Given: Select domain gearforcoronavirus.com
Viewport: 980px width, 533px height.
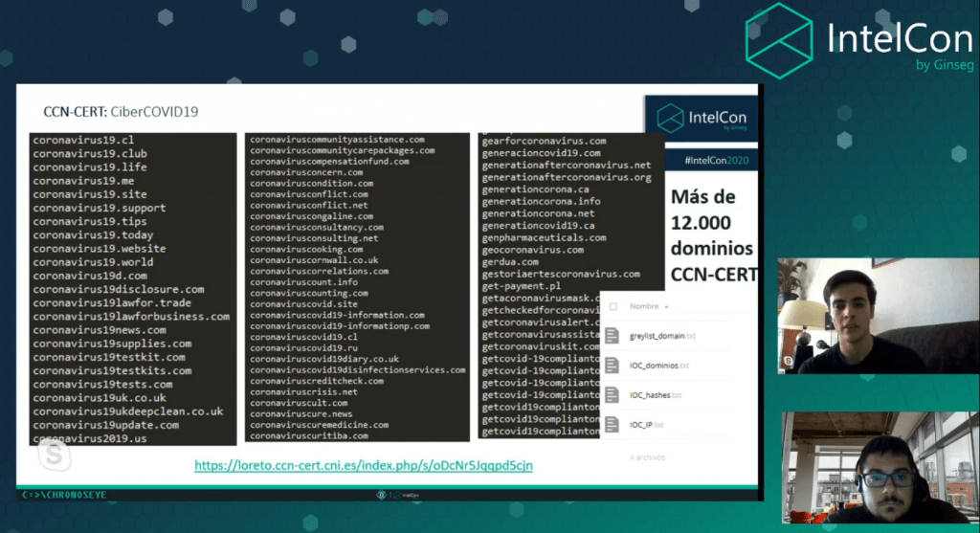Looking at the screenshot, I should coord(544,142).
